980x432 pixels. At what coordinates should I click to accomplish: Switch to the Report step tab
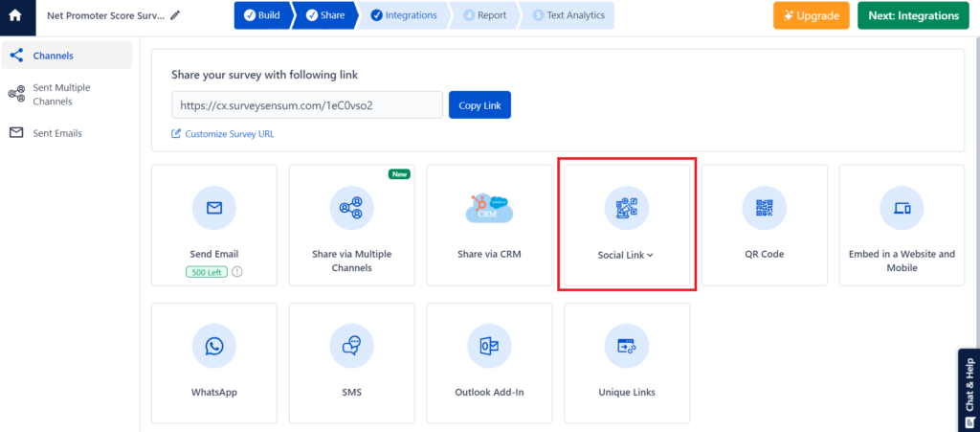pyautogui.click(x=484, y=15)
